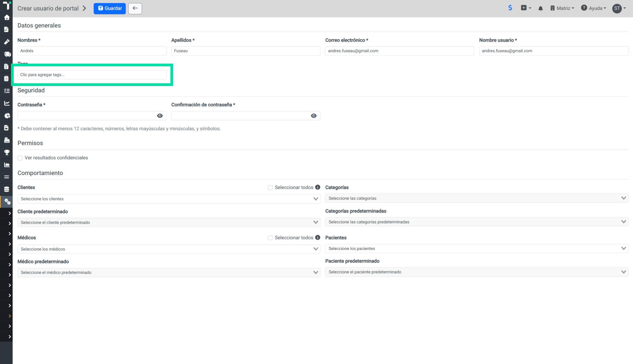Open the Seleccione los pacientes dropdown
633x364 pixels.
(477, 248)
